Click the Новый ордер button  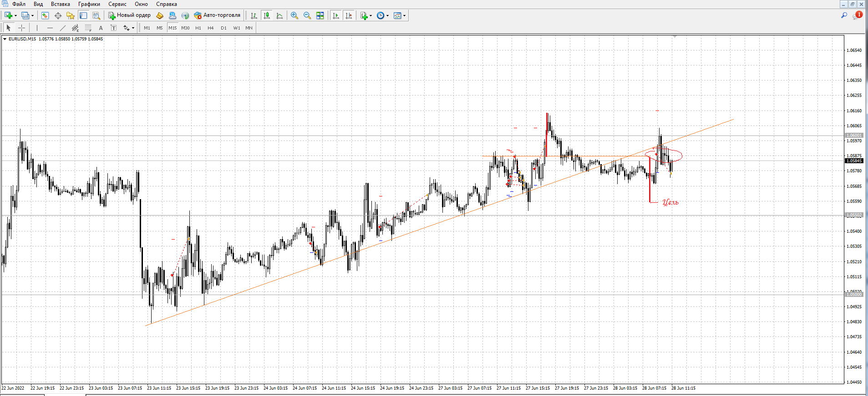129,15
